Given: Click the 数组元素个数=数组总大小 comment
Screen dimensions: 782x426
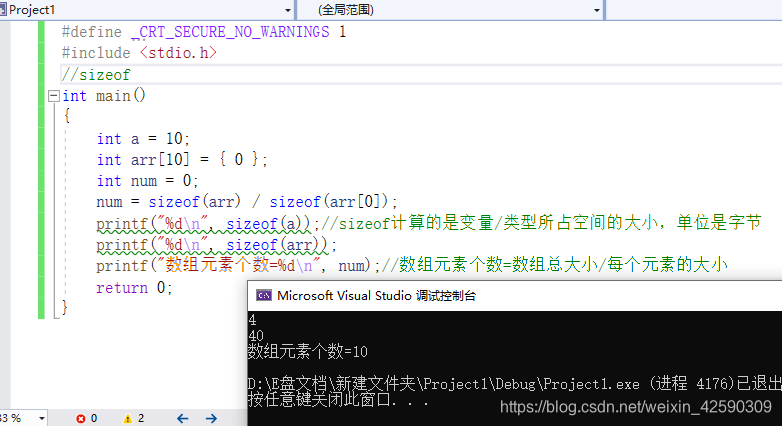Looking at the screenshot, I should pos(554,265).
